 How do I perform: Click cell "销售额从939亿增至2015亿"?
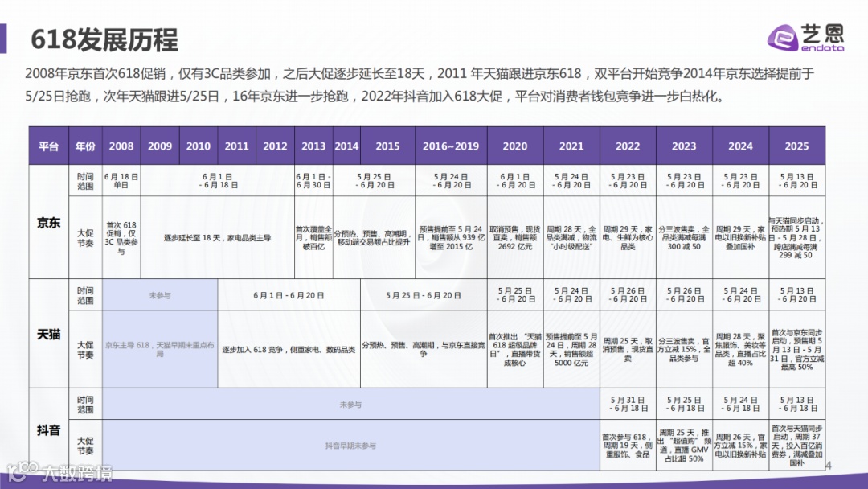(x=451, y=237)
